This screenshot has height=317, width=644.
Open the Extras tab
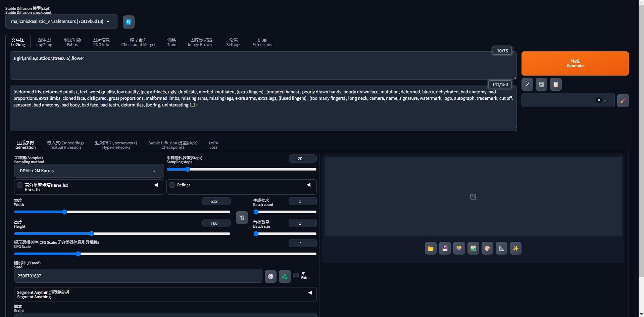pos(72,42)
